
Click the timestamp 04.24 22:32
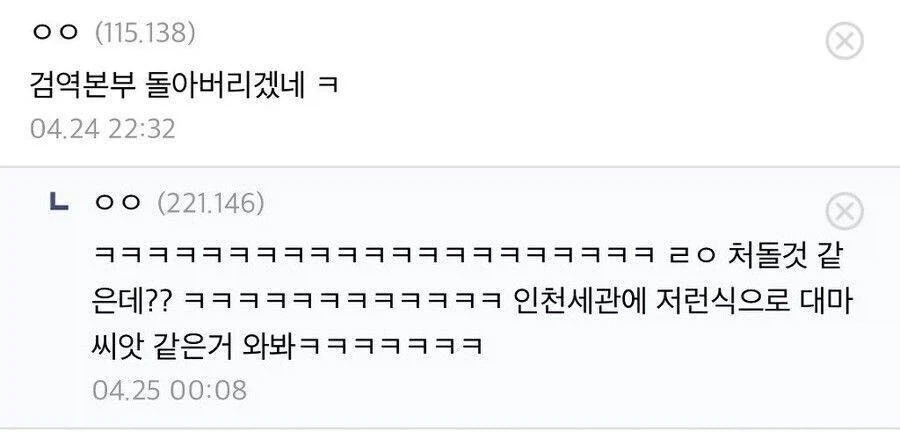click(103, 129)
